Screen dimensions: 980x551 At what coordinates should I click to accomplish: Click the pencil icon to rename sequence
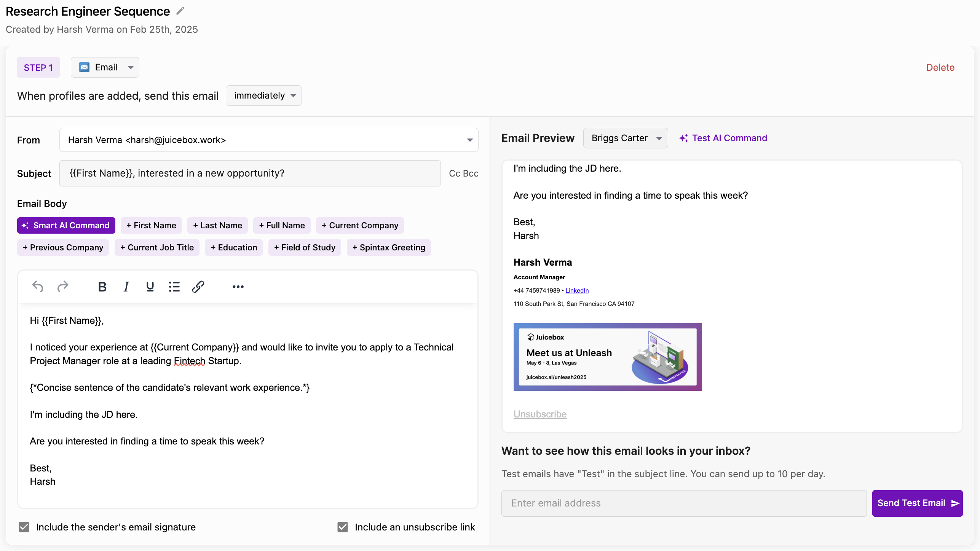click(180, 11)
